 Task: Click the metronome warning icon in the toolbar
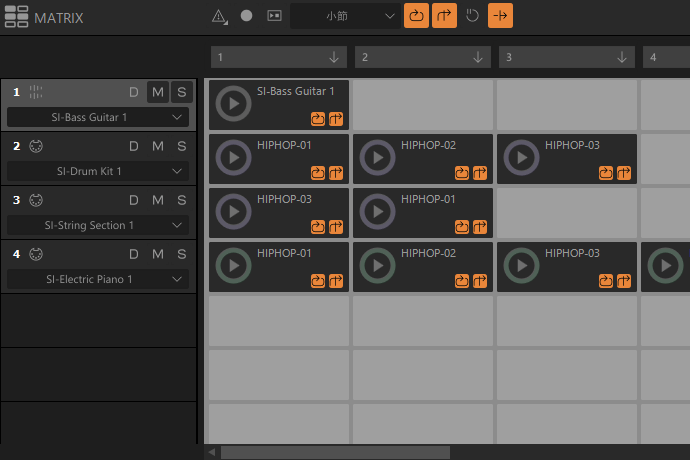pos(220,16)
